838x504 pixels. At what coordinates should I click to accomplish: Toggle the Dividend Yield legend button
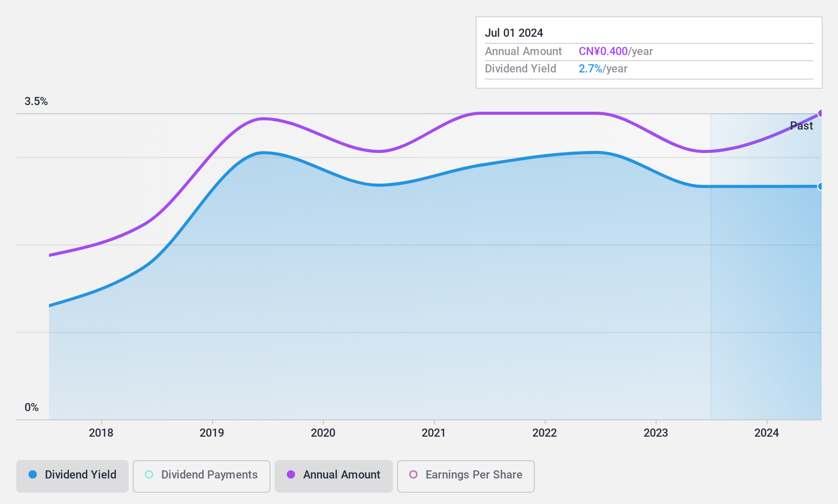(x=72, y=476)
